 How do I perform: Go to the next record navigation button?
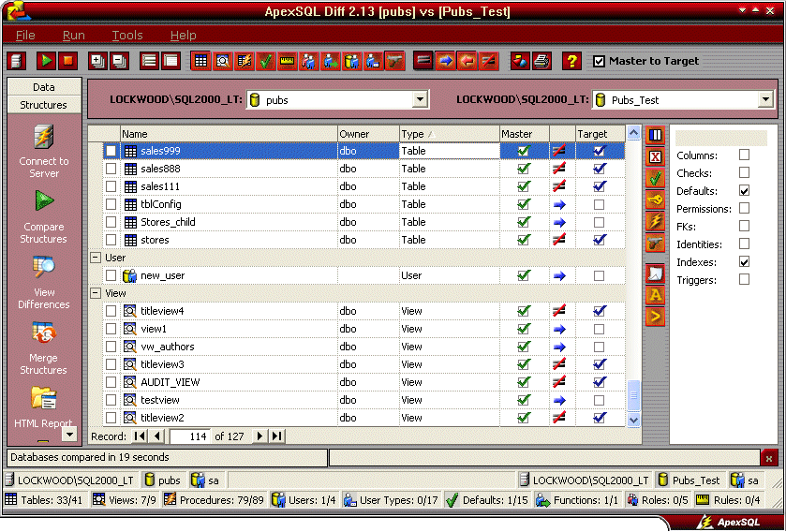point(260,436)
